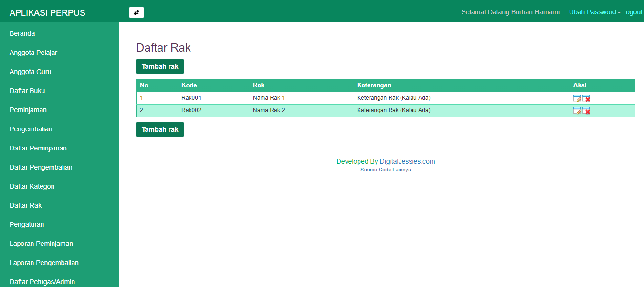Navigate to Pengembalian page
644x287 pixels.
click(x=31, y=129)
